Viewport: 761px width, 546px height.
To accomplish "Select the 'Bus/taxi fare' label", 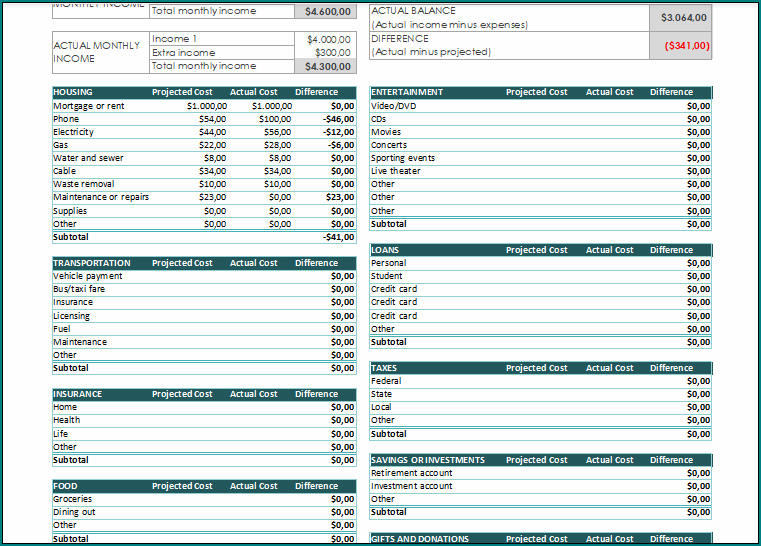I will pyautogui.click(x=79, y=289).
